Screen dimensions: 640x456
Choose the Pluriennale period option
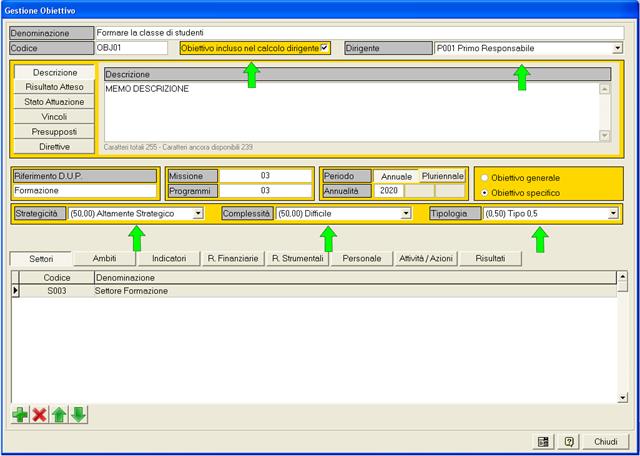pos(443,176)
